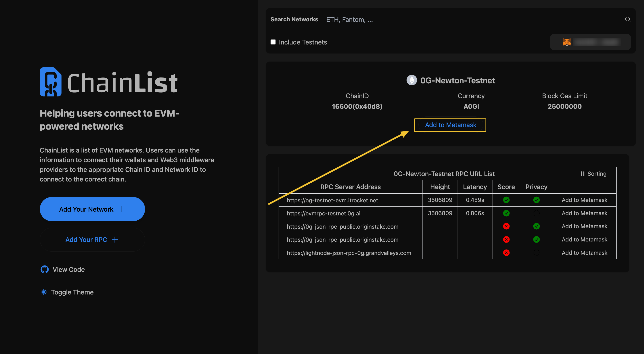Click the Privacy column header

pyautogui.click(x=536, y=187)
